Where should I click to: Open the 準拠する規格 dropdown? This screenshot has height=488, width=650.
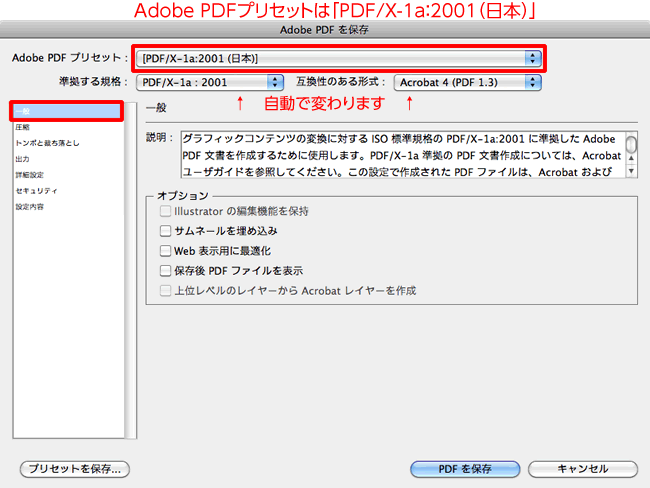point(210,83)
